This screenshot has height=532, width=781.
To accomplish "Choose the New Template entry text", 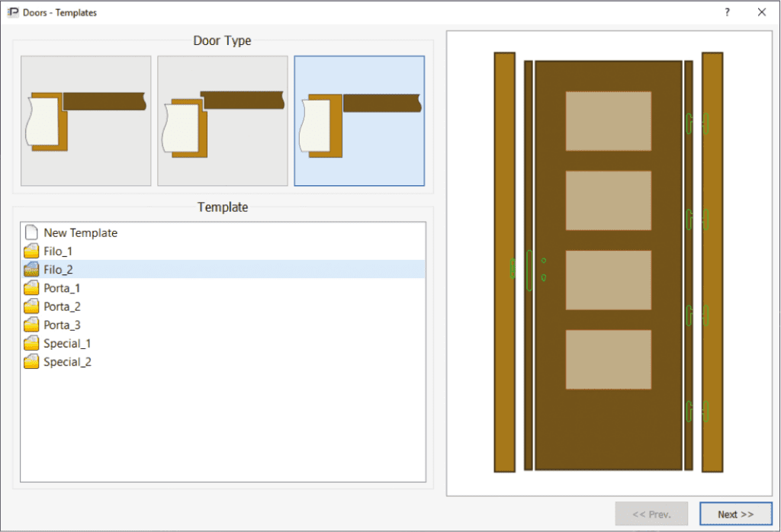I will click(81, 232).
